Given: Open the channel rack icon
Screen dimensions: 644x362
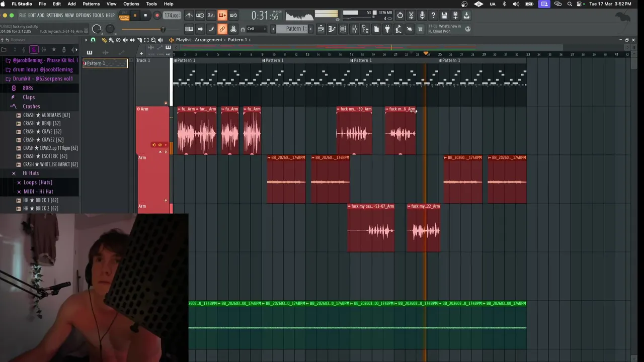Looking at the screenshot, I should [343, 29].
